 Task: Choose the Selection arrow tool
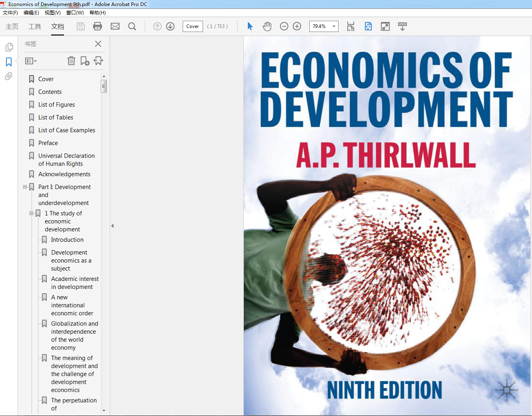tap(250, 26)
